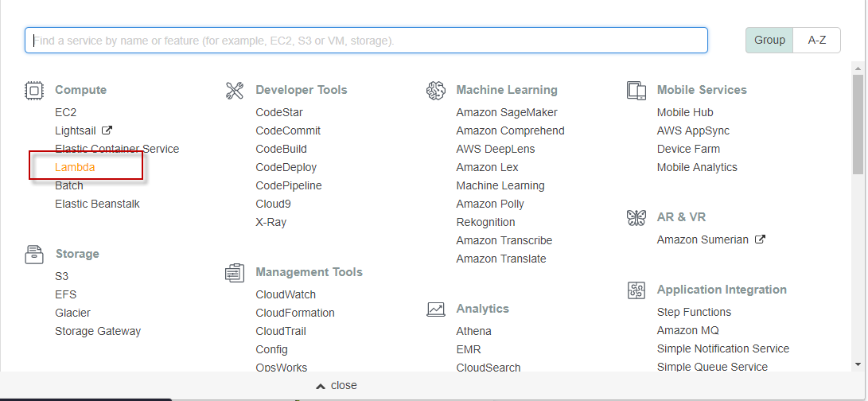Switch to Group view
The width and height of the screenshot is (868, 401).
(769, 40)
